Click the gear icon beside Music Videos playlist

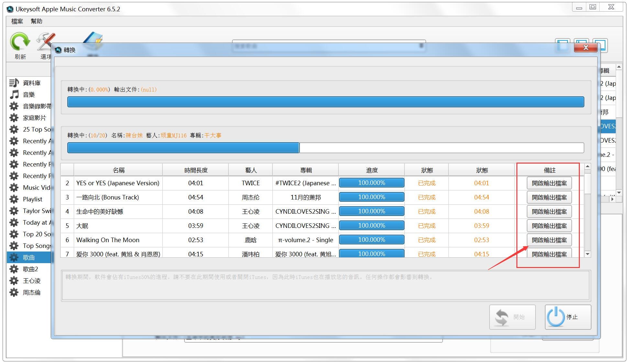[14, 187]
